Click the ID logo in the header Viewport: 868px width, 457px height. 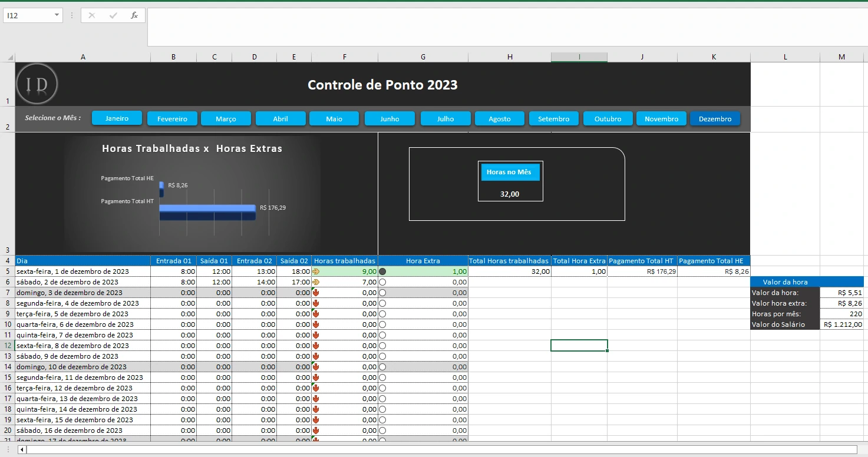click(x=37, y=84)
